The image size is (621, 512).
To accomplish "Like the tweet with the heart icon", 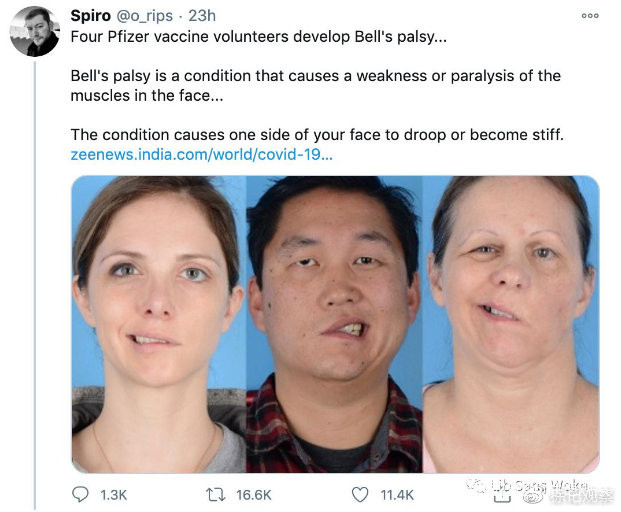I will [x=360, y=495].
